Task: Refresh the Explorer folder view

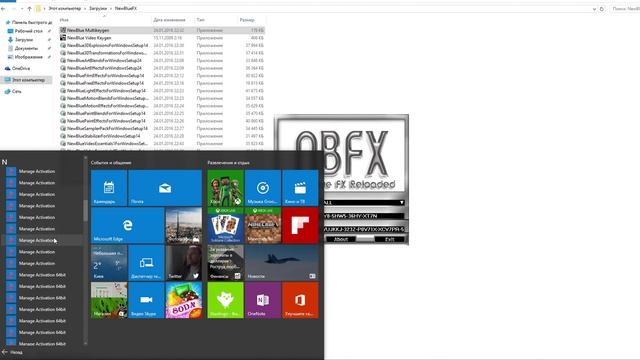Action: pyautogui.click(x=602, y=9)
